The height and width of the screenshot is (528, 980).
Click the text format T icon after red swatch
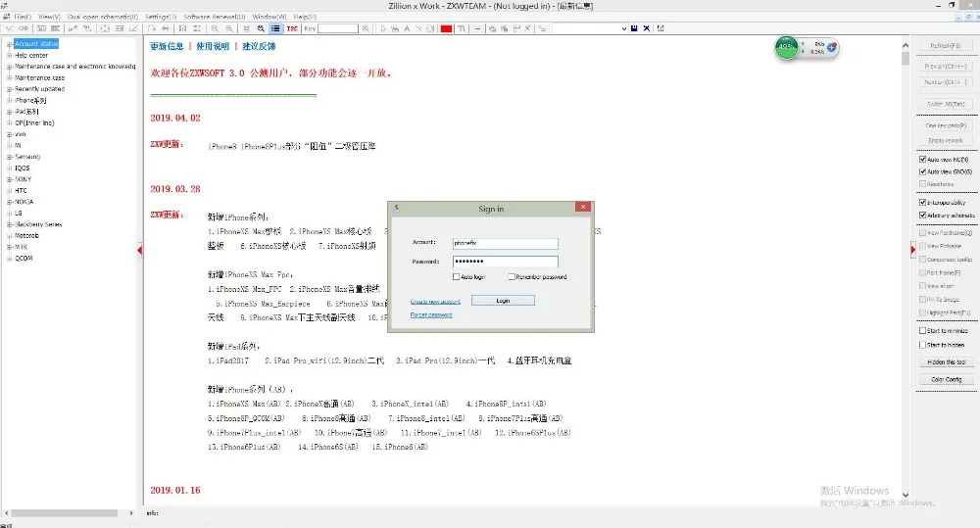click(x=462, y=28)
